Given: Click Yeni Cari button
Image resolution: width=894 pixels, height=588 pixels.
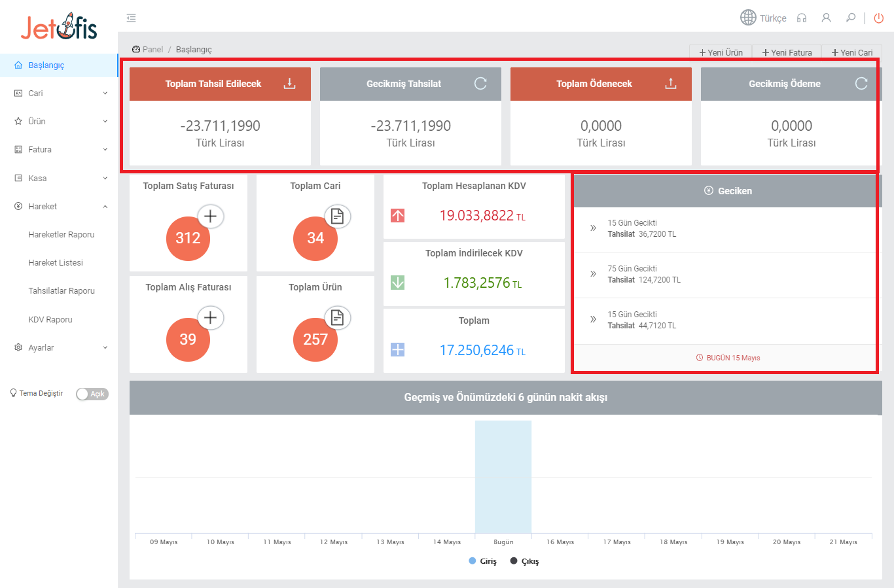Looking at the screenshot, I should click(x=851, y=52).
